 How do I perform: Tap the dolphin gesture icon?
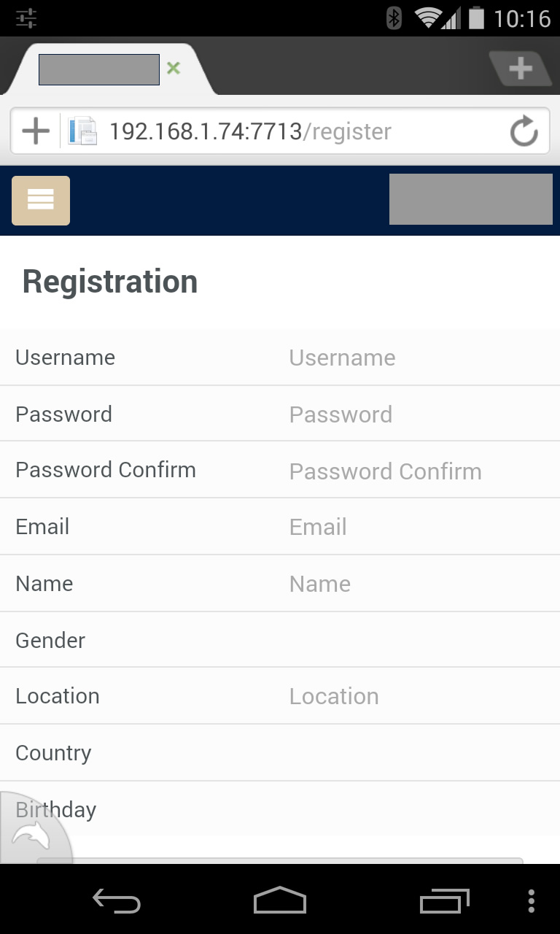[31, 835]
